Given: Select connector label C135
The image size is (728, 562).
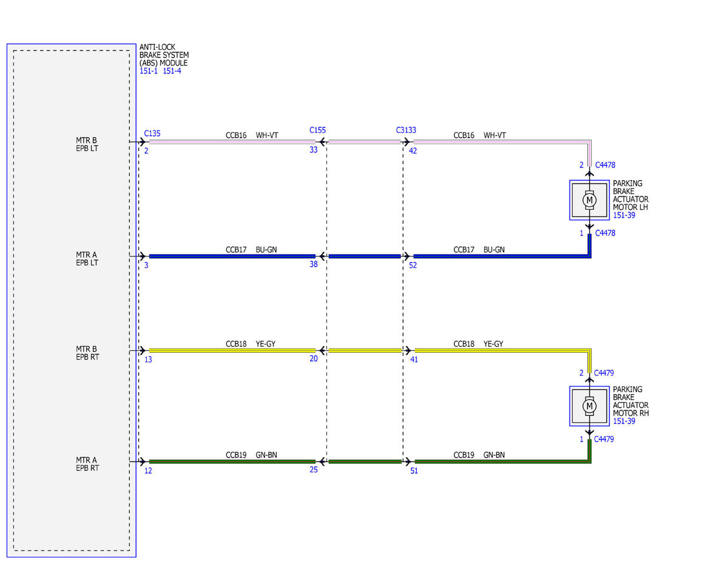Looking at the screenshot, I should (x=152, y=133).
